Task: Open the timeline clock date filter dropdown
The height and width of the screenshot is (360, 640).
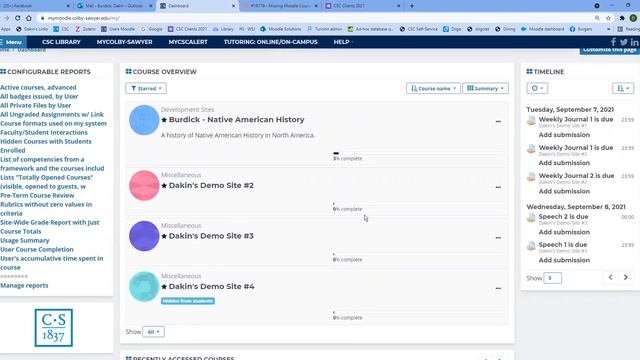Action: pos(537,88)
